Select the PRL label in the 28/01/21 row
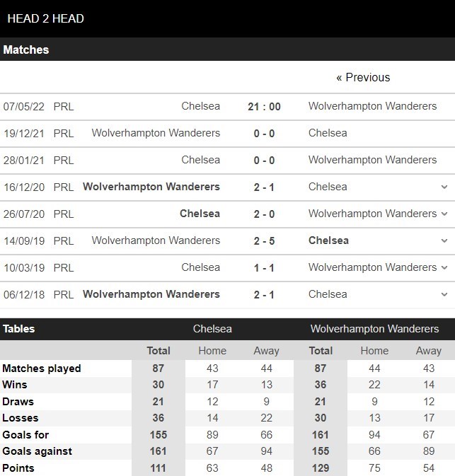This screenshot has width=455, height=476. 64,160
